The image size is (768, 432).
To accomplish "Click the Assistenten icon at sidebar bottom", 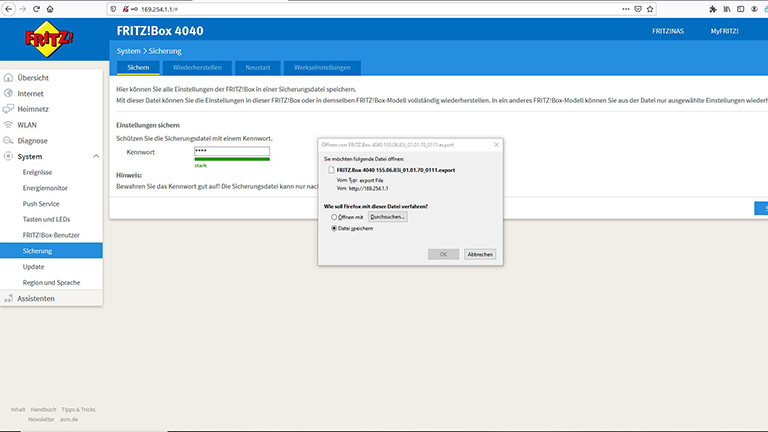I will [x=9, y=298].
